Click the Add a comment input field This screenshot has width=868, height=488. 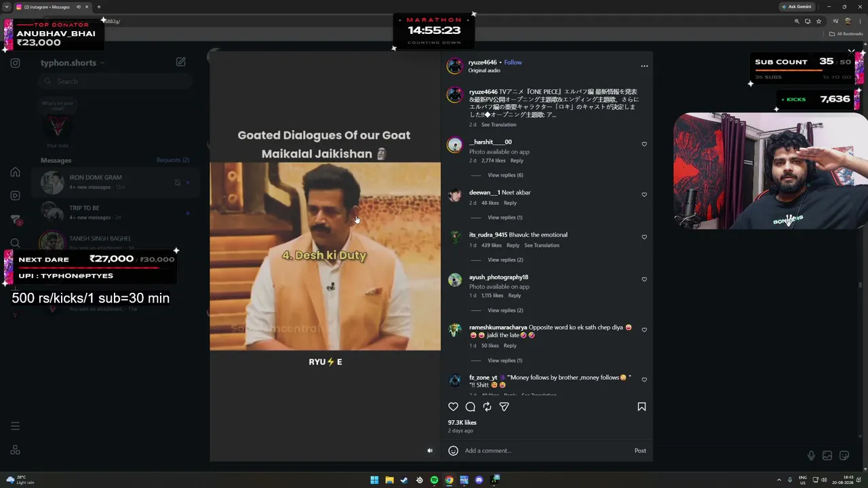tap(546, 451)
